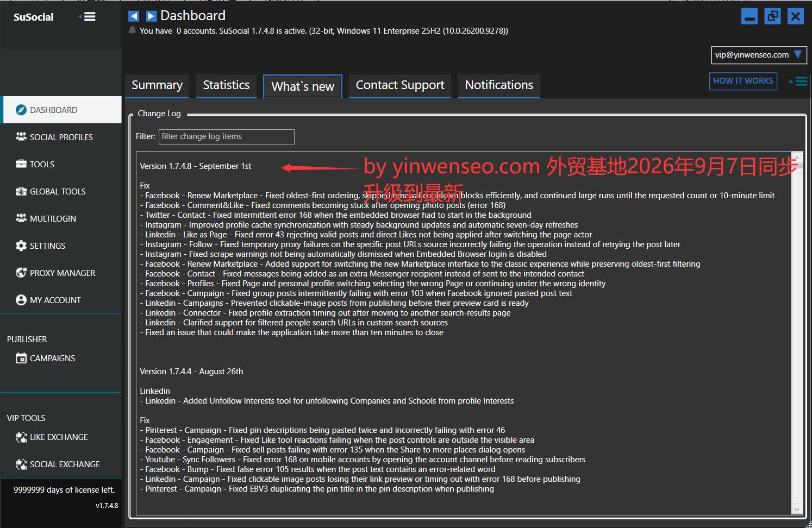Click the Facebook Engagement Like tool line
The width and height of the screenshot is (812, 528).
coord(337,440)
